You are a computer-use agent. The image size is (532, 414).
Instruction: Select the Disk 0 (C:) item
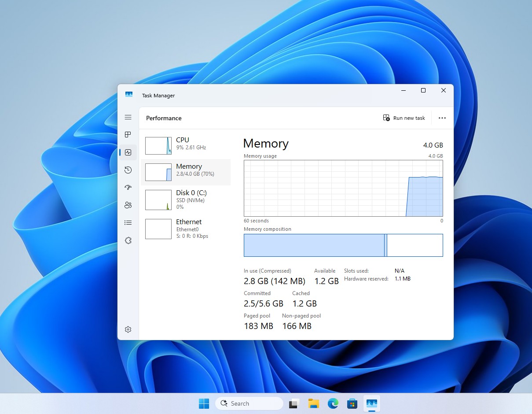point(186,199)
